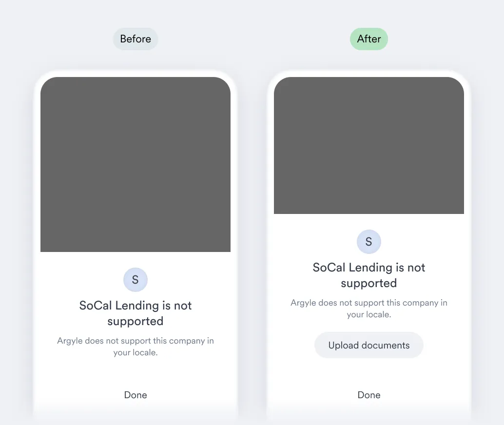The width and height of the screenshot is (504, 425).
Task: Click the word 'supported' in After heading
Action: (368, 284)
